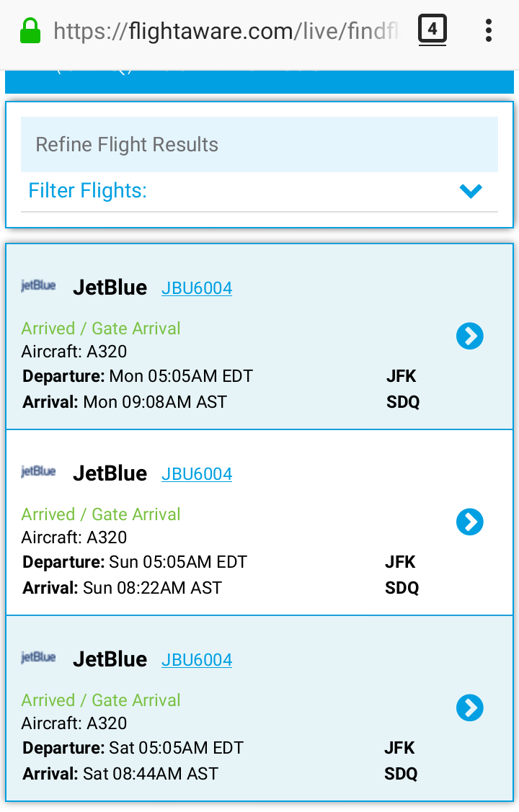Screen dimensions: 519x812
Task: Click the Filter Flights label
Action: tap(87, 190)
